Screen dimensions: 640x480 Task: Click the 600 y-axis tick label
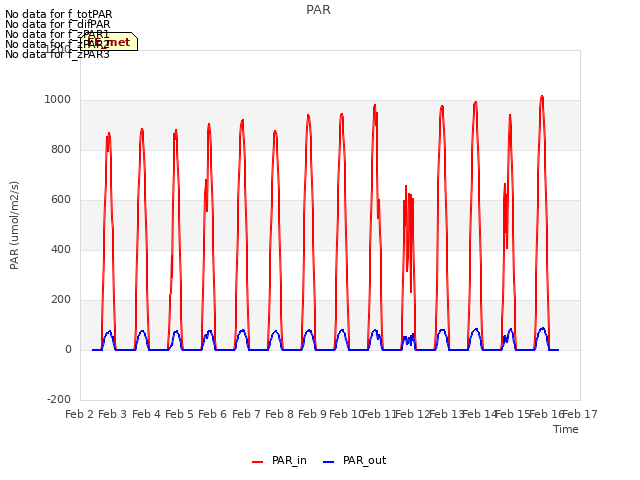pos(61,200)
